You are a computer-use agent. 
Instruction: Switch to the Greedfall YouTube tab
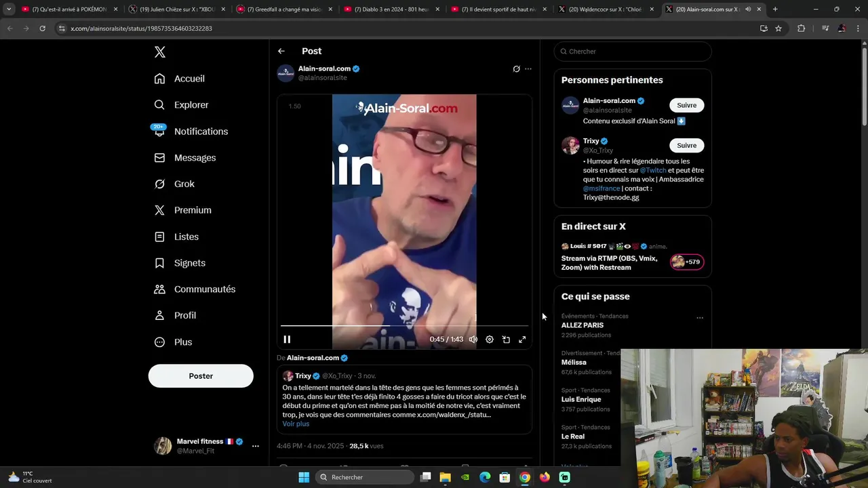(x=283, y=9)
